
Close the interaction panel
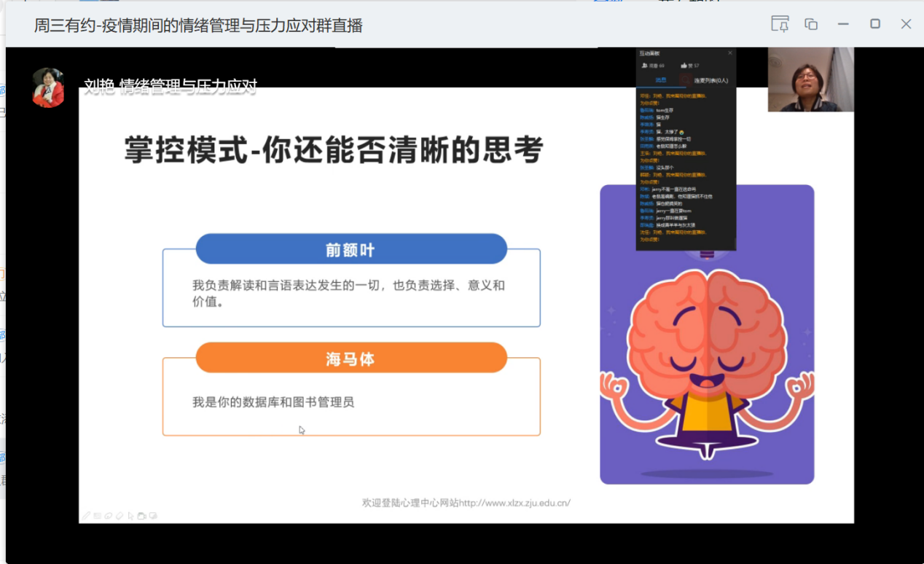point(730,53)
